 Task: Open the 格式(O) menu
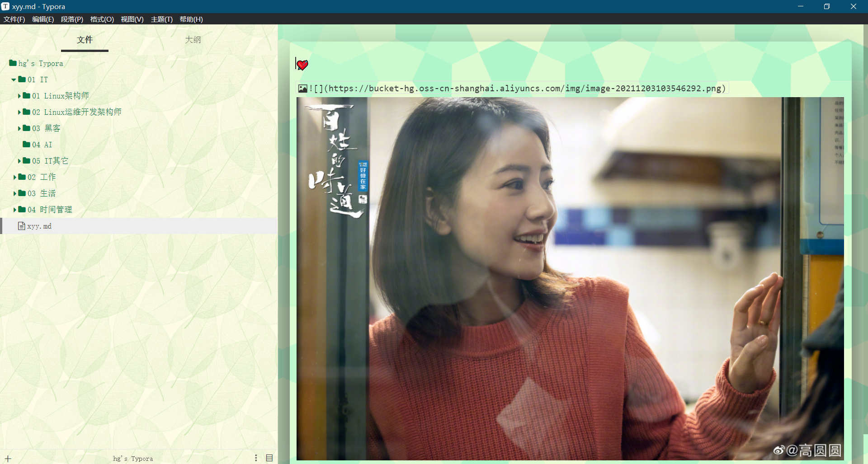coord(102,19)
